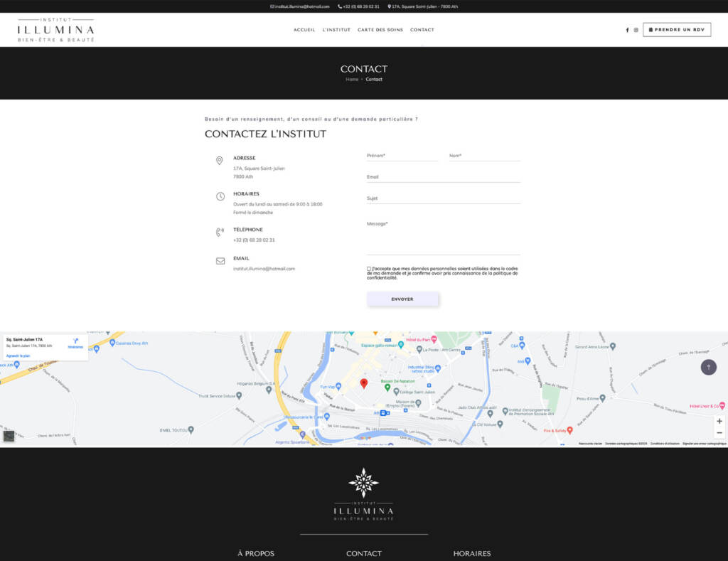Image resolution: width=728 pixels, height=561 pixels.
Task: Tick the personal data consent checkbox
Action: [x=369, y=269]
